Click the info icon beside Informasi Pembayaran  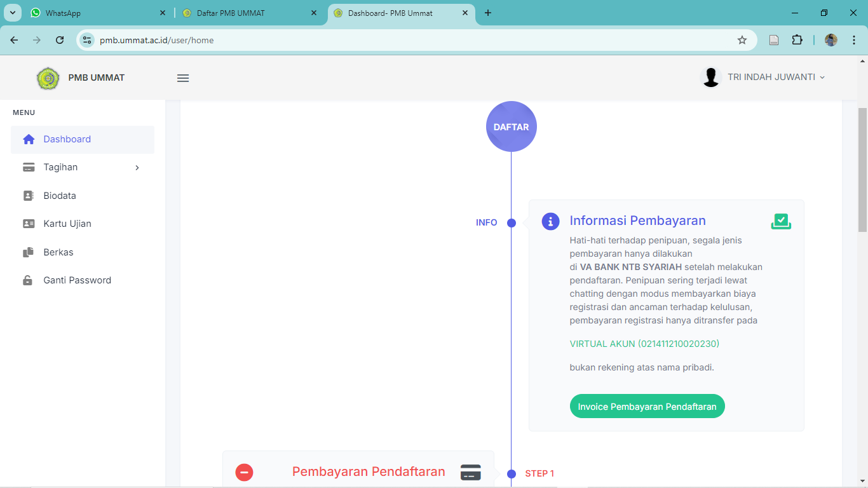[550, 221]
